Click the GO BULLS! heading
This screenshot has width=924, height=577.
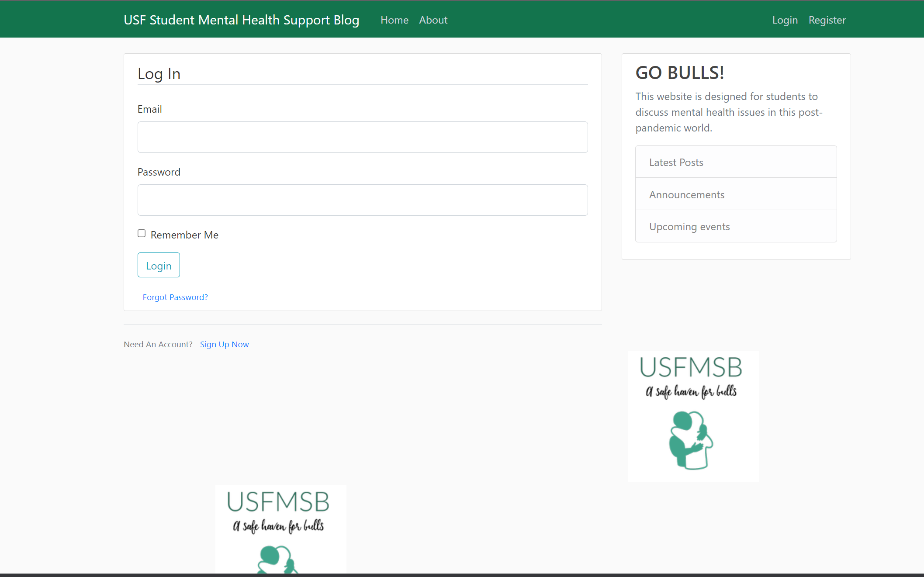[x=679, y=73]
